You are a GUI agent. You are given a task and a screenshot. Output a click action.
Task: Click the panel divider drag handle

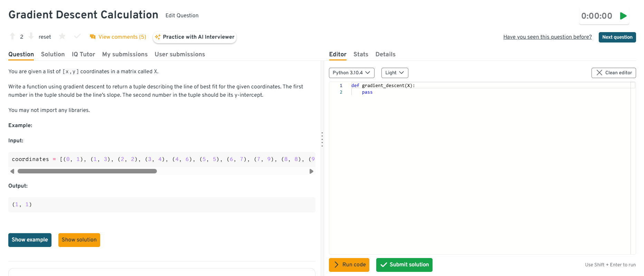pyautogui.click(x=322, y=139)
